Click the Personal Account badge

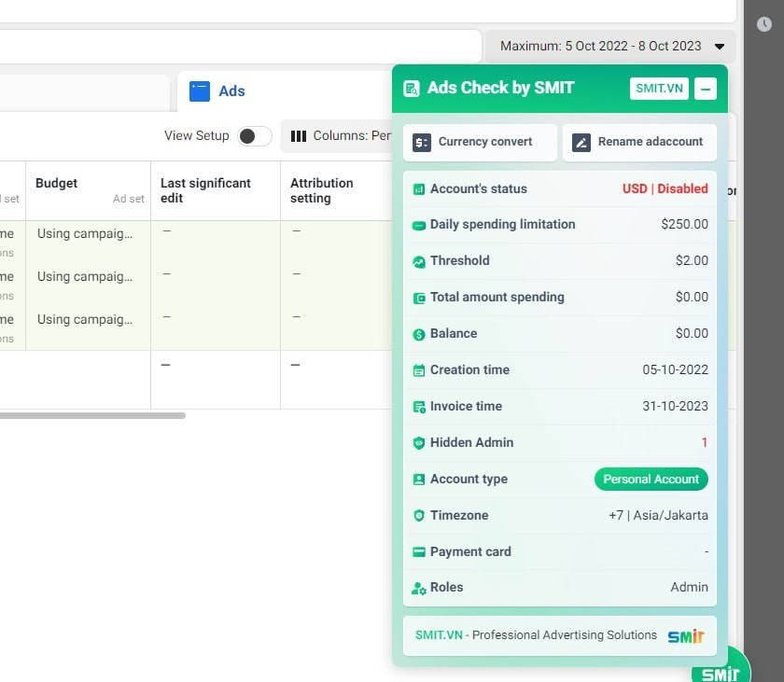point(651,480)
